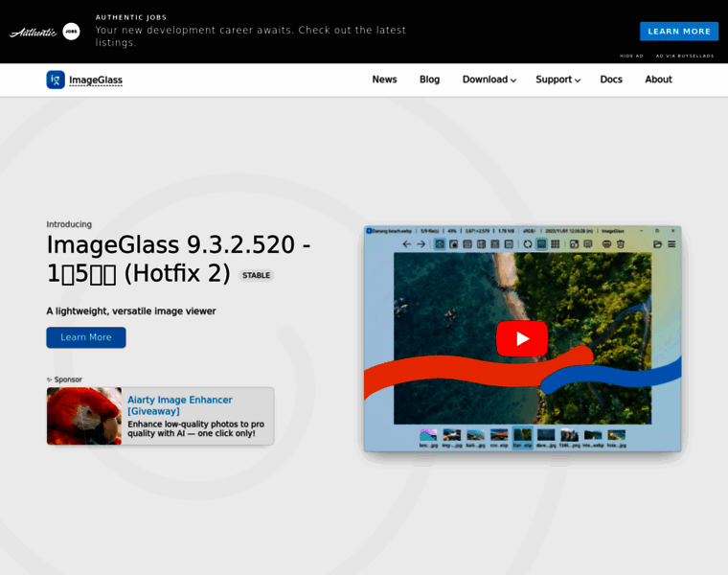728x575 pixels.
Task: Click the AD VIA BUYSELLADS link
Action: [685, 56]
